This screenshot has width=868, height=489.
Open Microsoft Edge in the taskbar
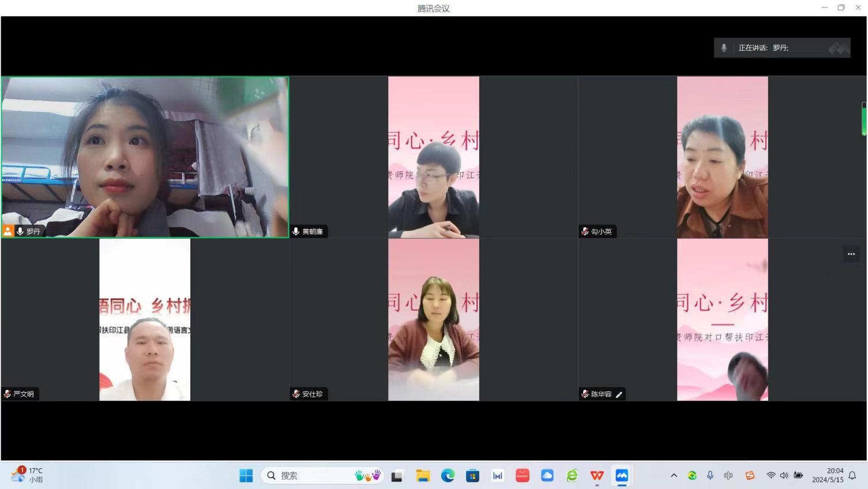coord(448,476)
